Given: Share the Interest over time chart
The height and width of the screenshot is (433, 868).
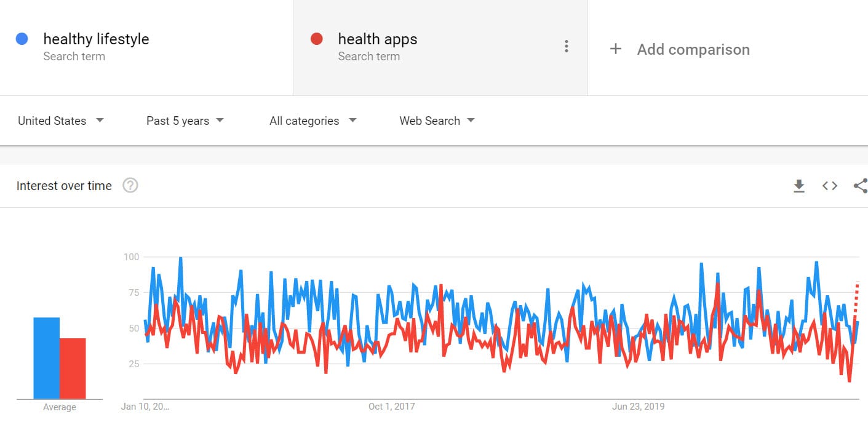Looking at the screenshot, I should (x=860, y=186).
